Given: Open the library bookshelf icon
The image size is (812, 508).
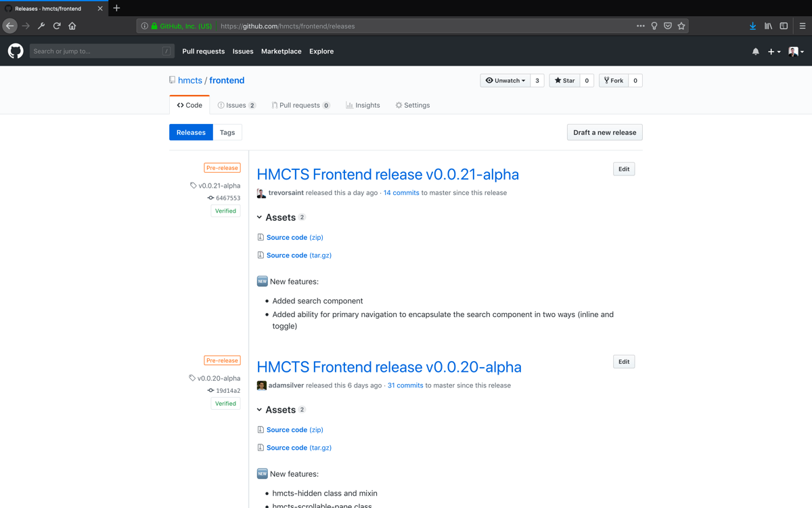Looking at the screenshot, I should pyautogui.click(x=768, y=26).
